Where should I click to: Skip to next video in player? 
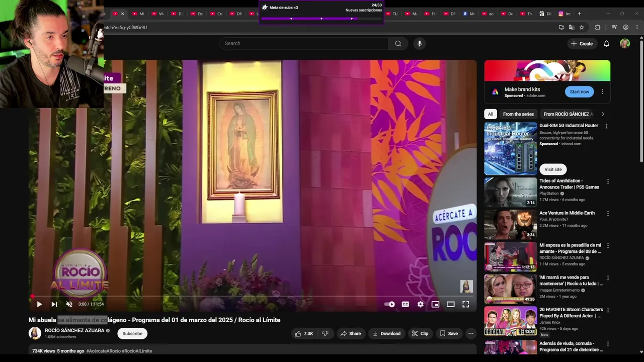pos(54,304)
